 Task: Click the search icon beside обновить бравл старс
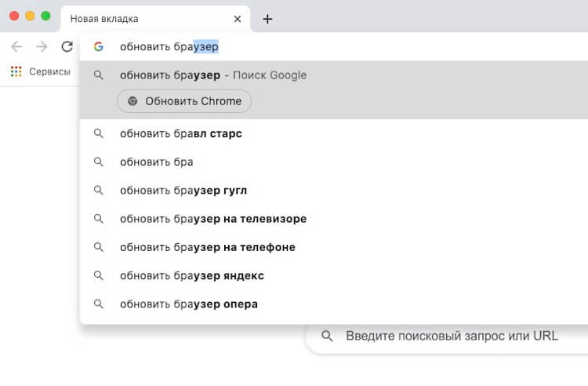(x=99, y=133)
